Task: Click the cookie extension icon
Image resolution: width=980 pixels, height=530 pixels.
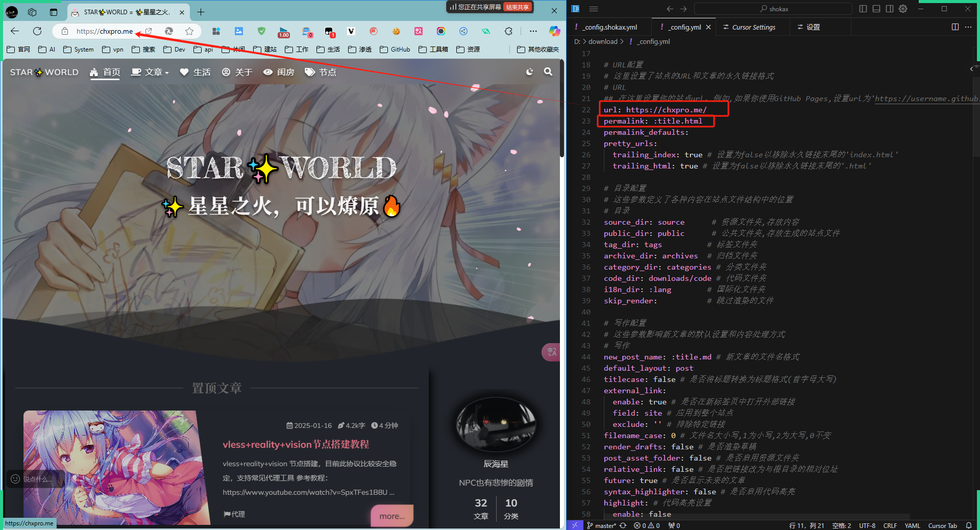Action: [396, 31]
